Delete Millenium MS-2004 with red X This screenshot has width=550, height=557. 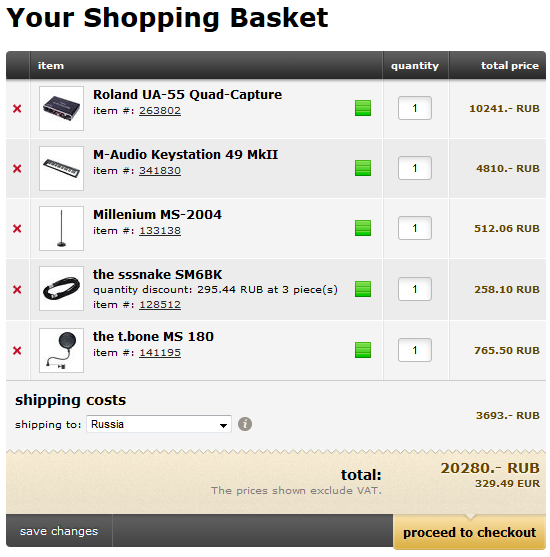[17, 228]
